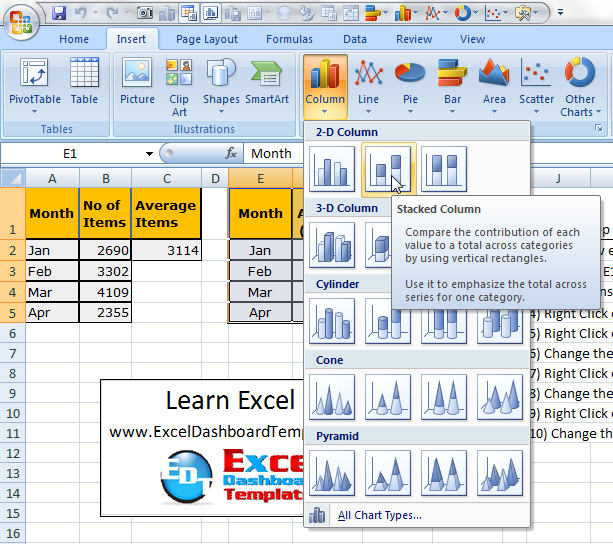Click 'No of Items' header cell

click(x=105, y=213)
